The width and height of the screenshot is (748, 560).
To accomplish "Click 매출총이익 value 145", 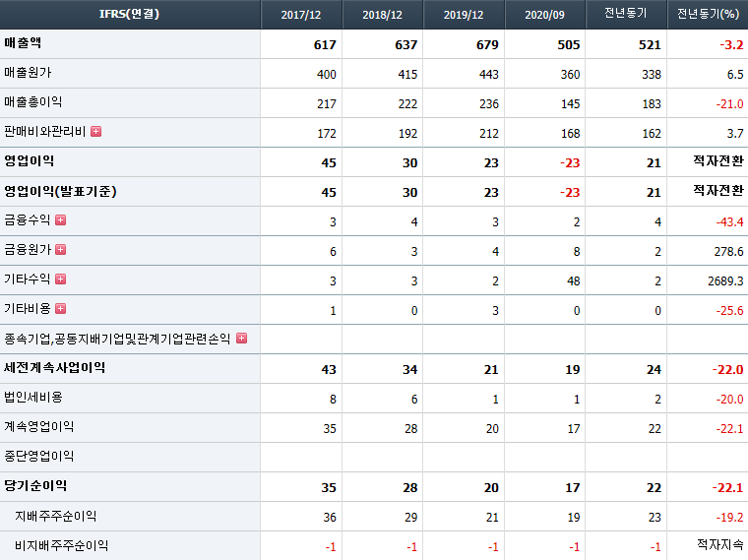I will pyautogui.click(x=570, y=104).
